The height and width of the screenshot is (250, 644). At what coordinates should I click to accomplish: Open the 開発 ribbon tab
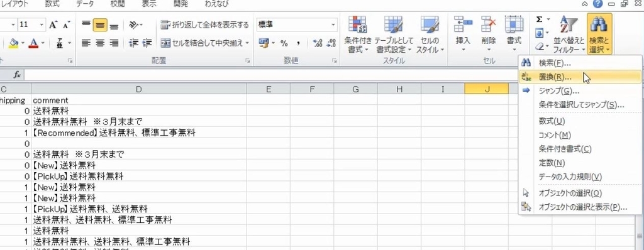(180, 4)
